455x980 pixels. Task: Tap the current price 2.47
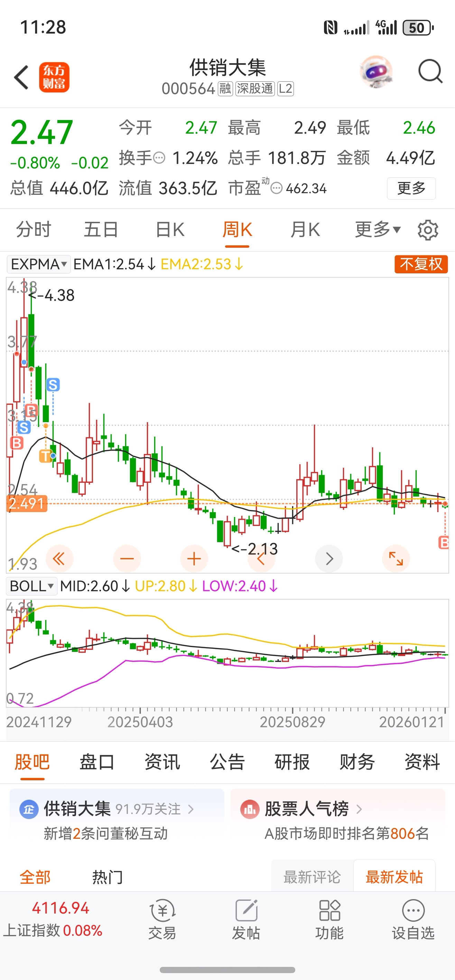[41, 133]
